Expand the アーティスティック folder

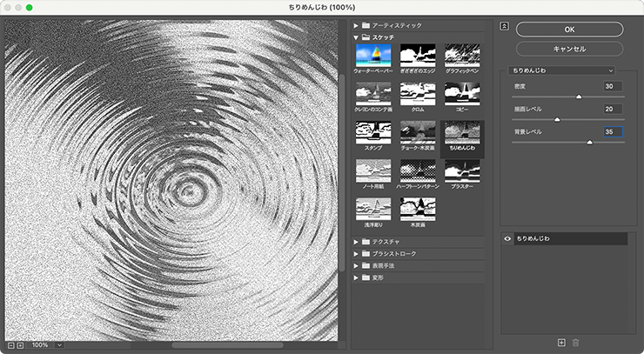coord(356,25)
